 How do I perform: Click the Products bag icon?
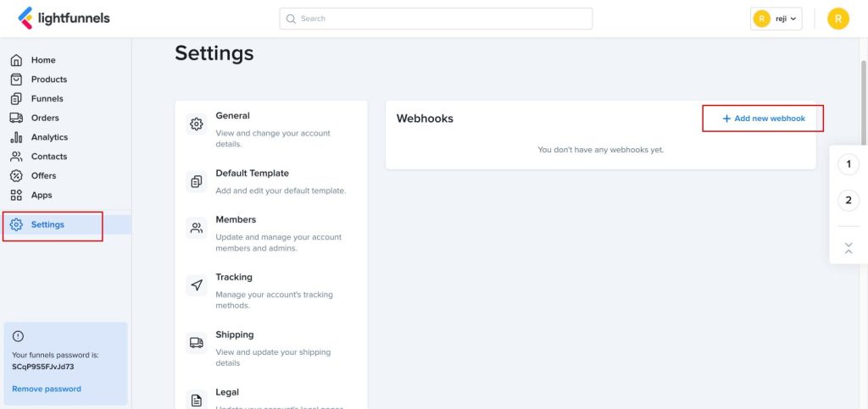pos(17,79)
